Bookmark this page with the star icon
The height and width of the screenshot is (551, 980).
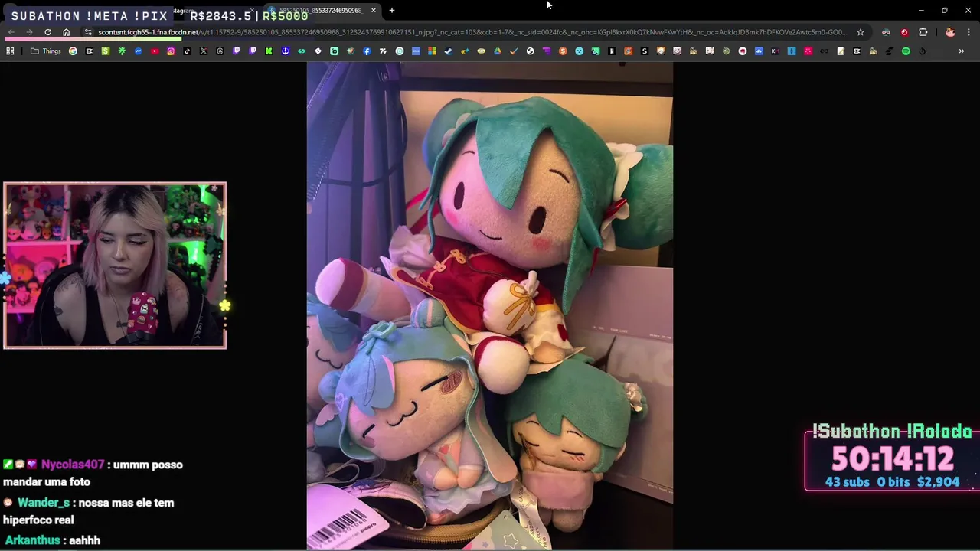861,32
